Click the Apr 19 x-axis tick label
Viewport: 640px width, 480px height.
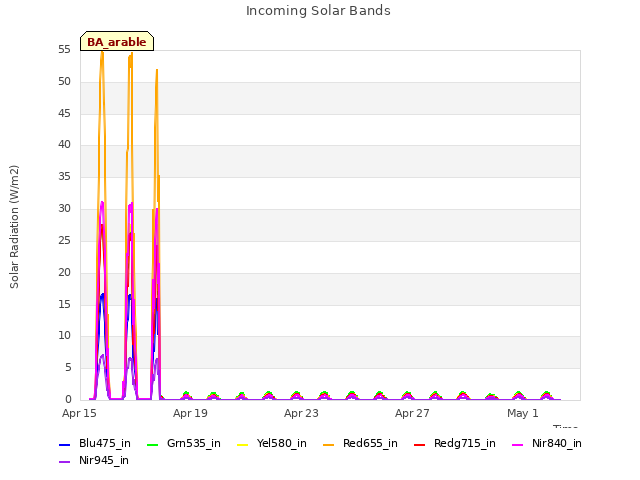(x=190, y=413)
